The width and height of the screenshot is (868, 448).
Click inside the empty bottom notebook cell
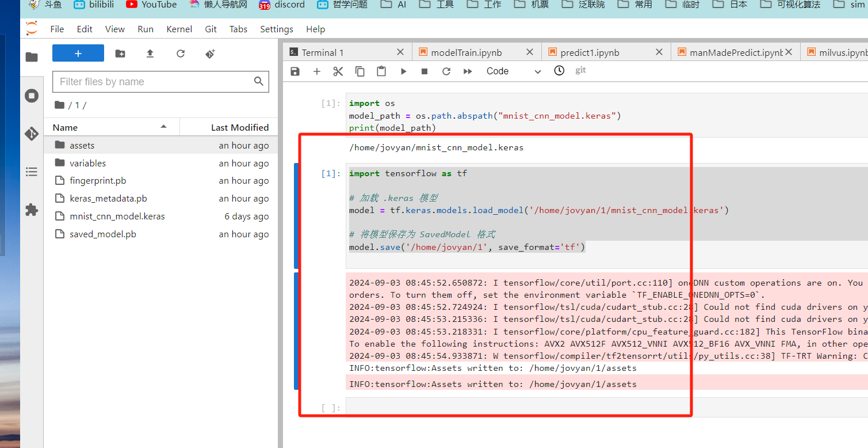pos(607,408)
